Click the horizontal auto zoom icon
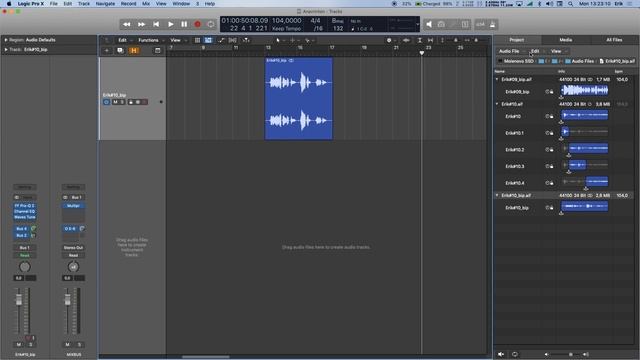The width and height of the screenshot is (640, 360). pos(430,40)
